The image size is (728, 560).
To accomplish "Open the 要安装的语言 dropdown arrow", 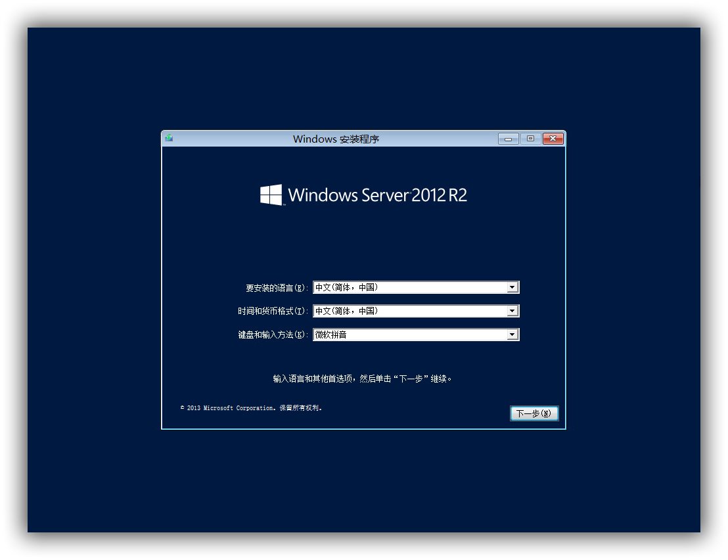I will (512, 287).
